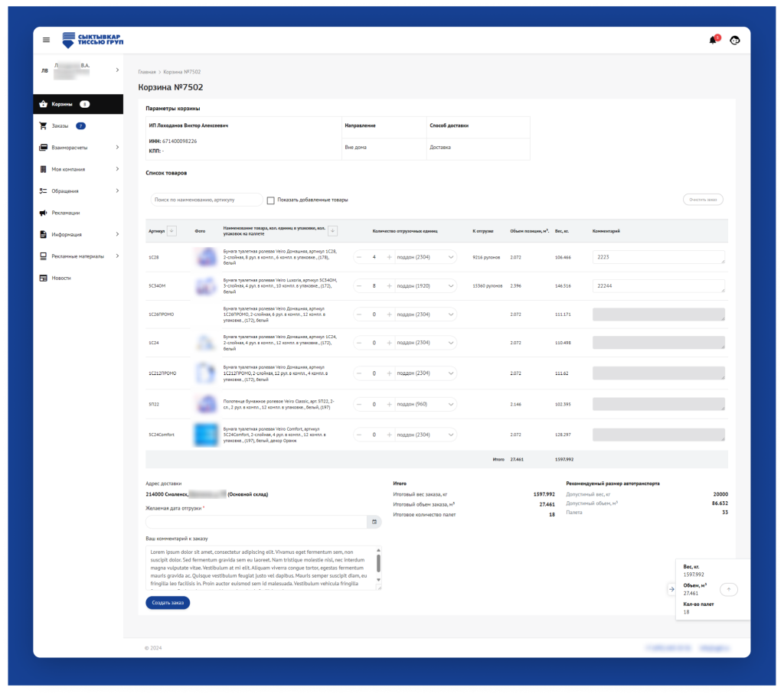
Task: Click the Информация document icon
Action: click(43, 234)
